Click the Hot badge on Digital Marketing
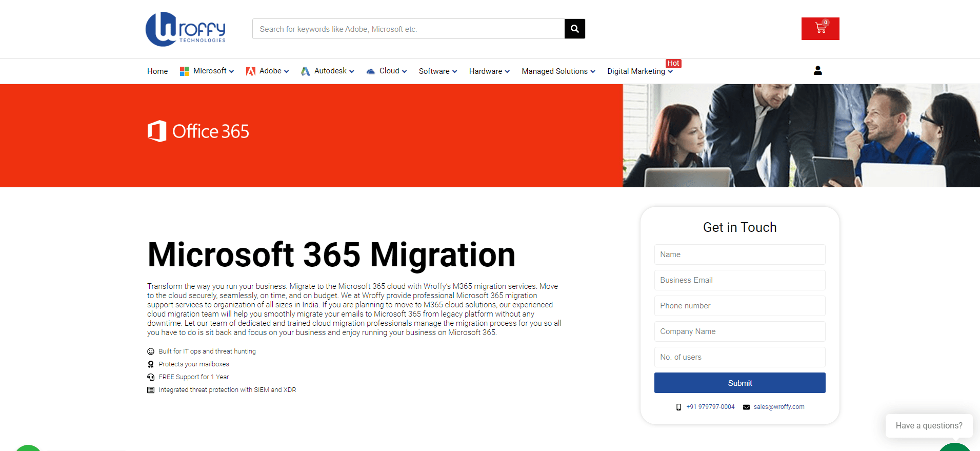 click(673, 63)
